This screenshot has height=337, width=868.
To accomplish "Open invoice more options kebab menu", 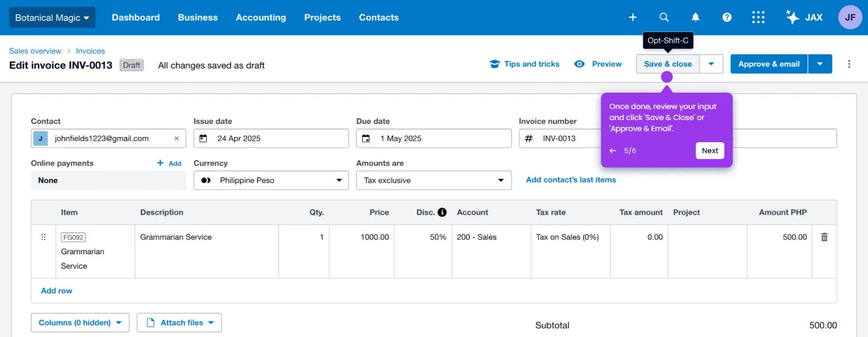I will (849, 64).
